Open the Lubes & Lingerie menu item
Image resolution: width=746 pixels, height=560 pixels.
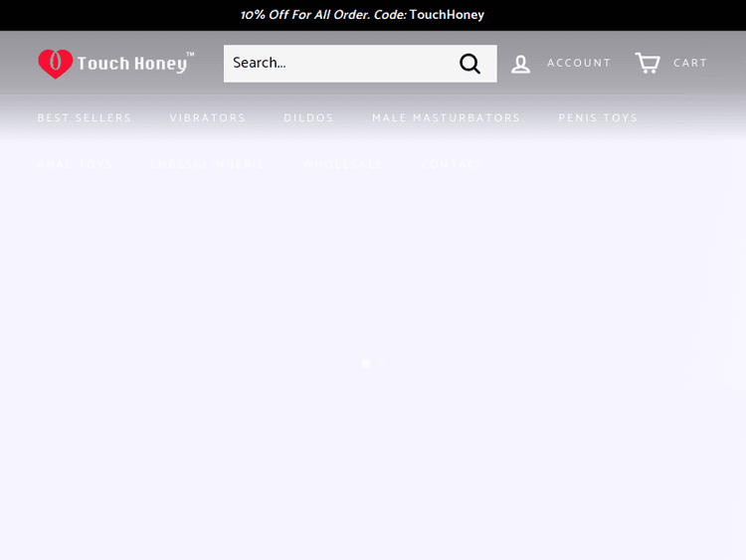click(x=207, y=165)
